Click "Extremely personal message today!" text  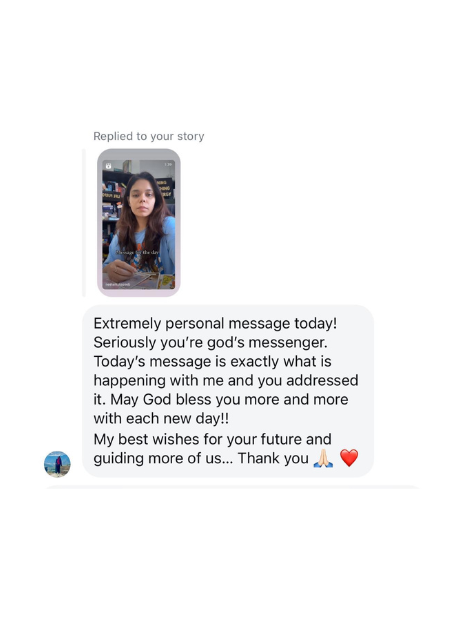coord(215,323)
